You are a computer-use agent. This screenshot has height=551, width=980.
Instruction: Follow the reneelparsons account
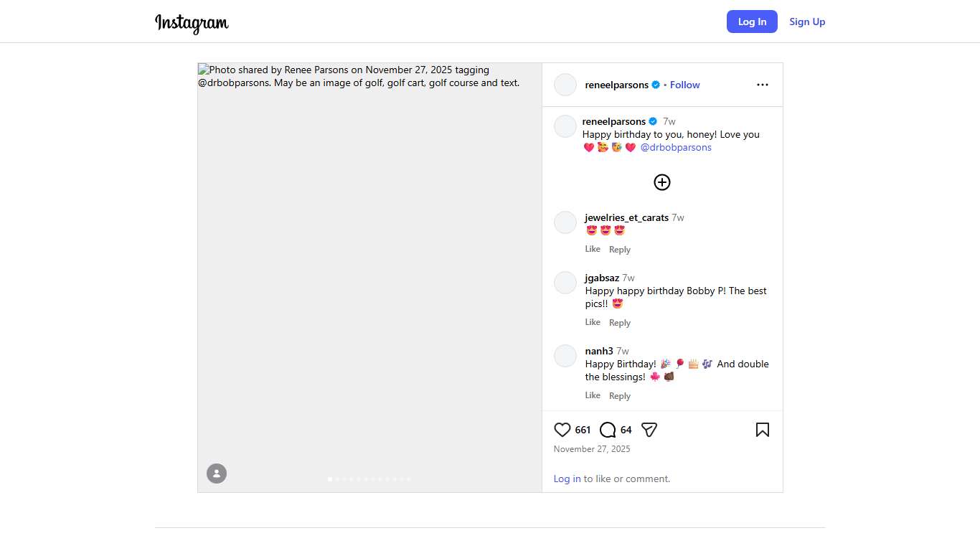pyautogui.click(x=684, y=85)
